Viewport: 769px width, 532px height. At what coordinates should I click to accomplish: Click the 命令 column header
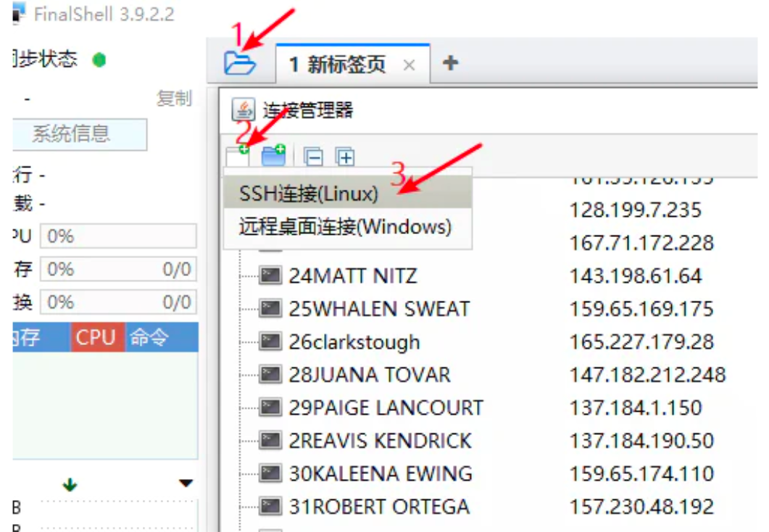pos(149,337)
